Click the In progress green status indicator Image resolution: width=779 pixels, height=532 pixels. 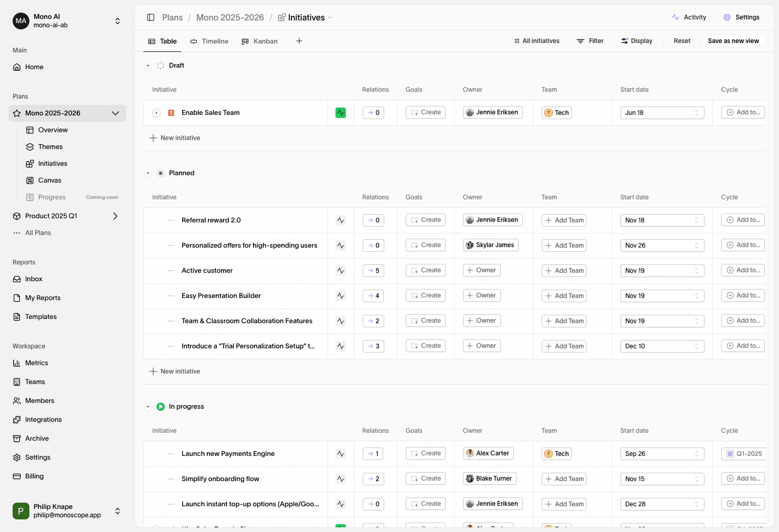coord(161,407)
